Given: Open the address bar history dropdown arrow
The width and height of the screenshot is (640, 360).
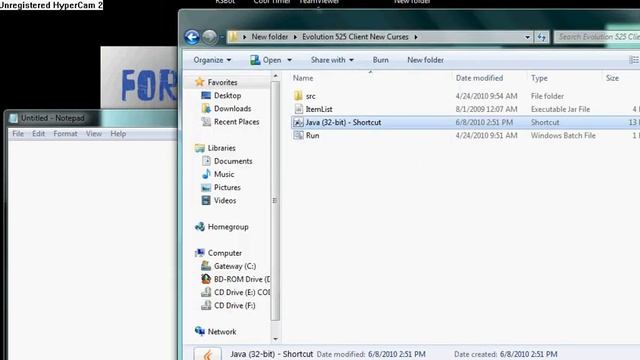Looking at the screenshot, I should [x=527, y=37].
